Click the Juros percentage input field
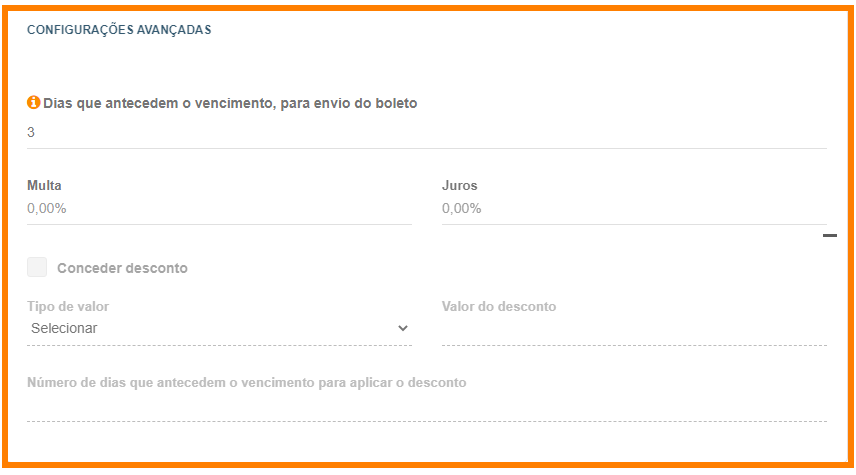 634,209
